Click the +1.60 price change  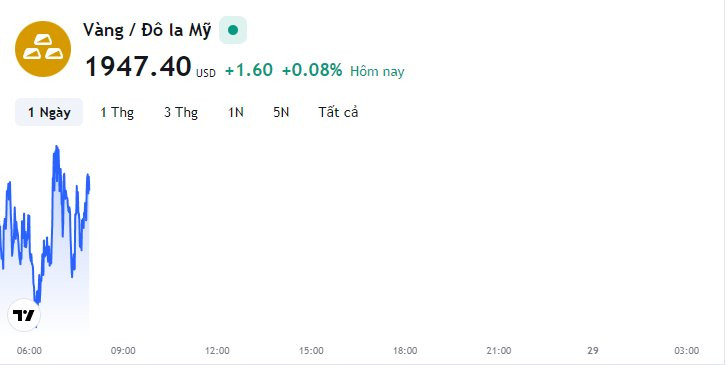tap(249, 70)
